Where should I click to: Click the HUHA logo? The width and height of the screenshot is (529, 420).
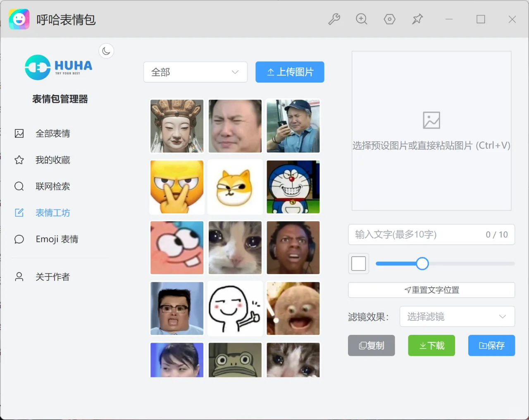pyautogui.click(x=58, y=67)
